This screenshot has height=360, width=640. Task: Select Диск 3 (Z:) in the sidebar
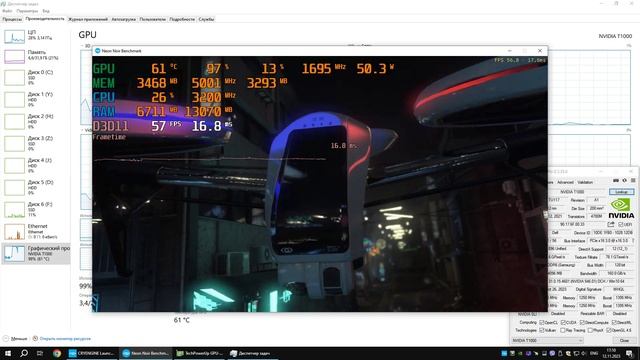coord(36,144)
